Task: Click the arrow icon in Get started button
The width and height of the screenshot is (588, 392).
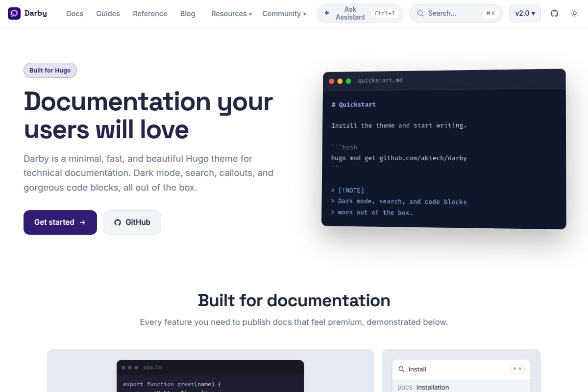Action: pos(82,222)
